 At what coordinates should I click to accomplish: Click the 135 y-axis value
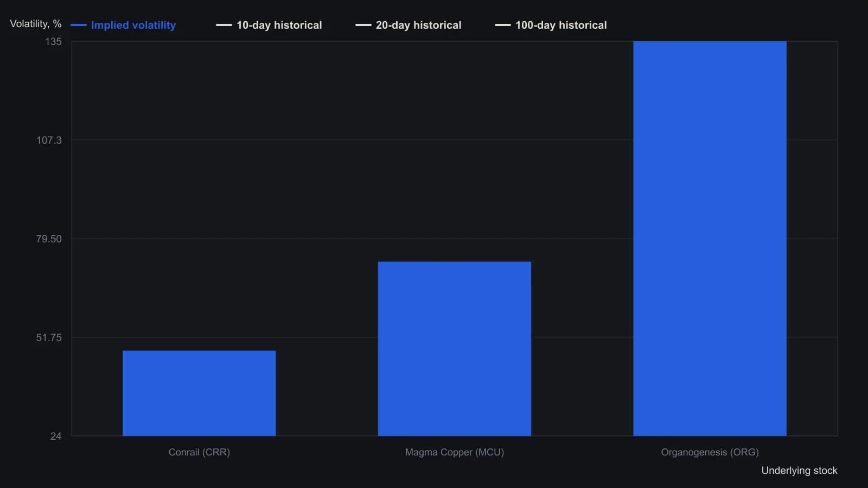point(53,42)
